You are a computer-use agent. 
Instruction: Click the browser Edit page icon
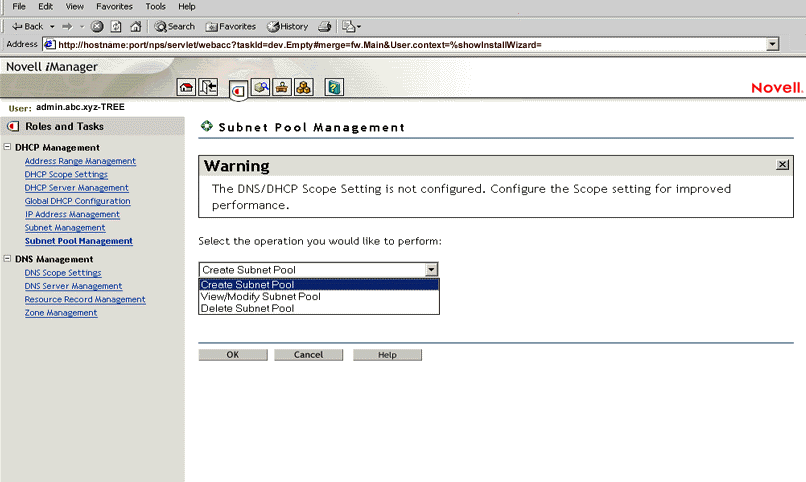click(349, 27)
